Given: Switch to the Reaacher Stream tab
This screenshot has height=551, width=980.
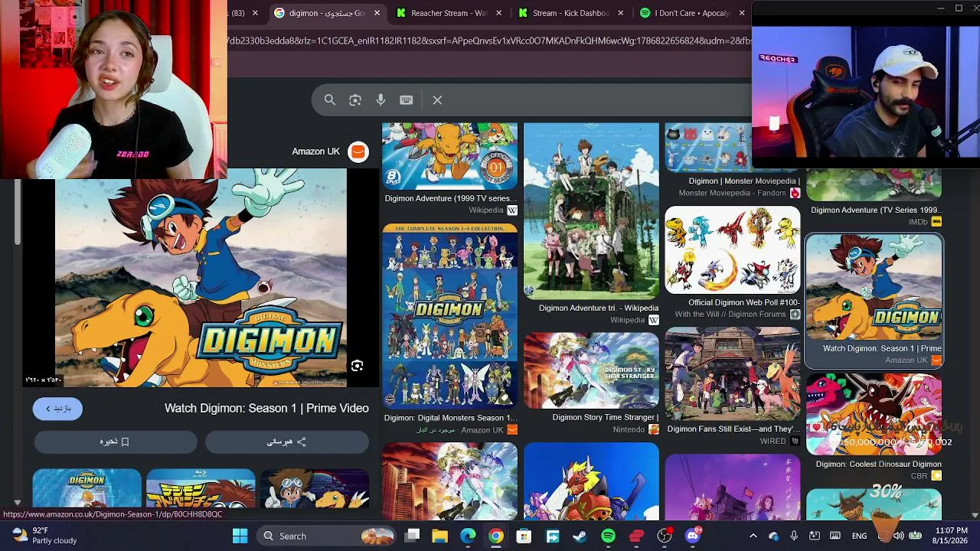Looking at the screenshot, I should (449, 13).
